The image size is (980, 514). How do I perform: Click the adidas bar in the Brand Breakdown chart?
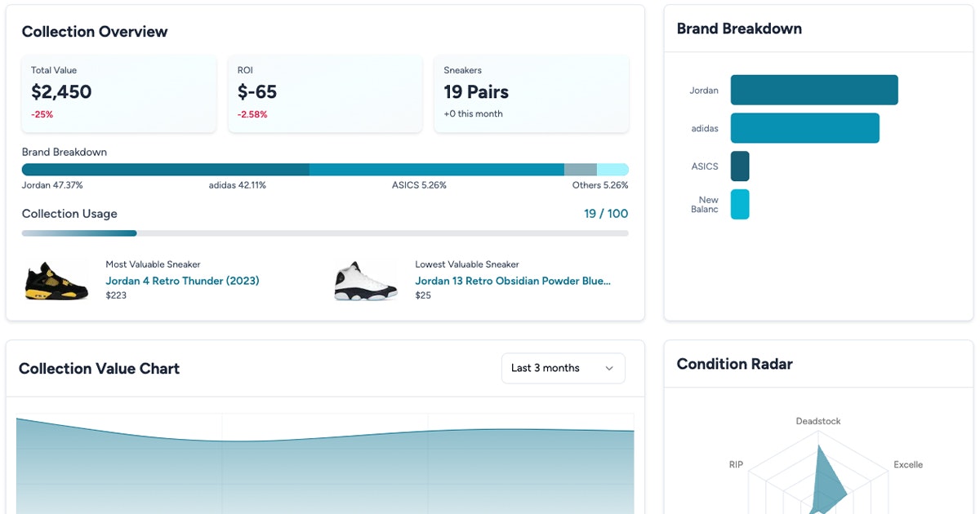pos(805,128)
